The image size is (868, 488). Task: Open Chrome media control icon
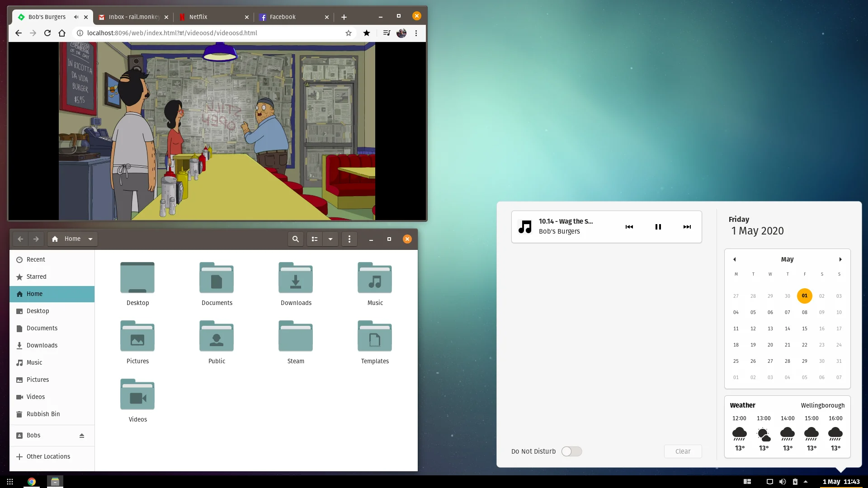pyautogui.click(x=387, y=33)
